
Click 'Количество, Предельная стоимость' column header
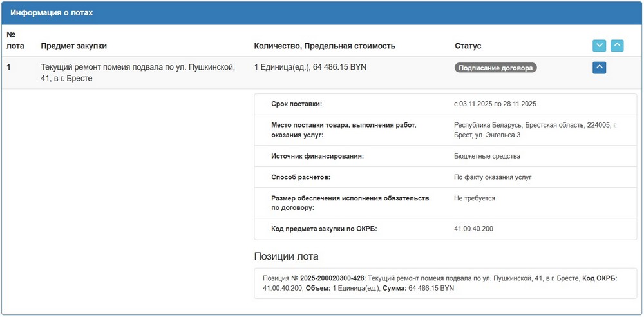[325, 46]
